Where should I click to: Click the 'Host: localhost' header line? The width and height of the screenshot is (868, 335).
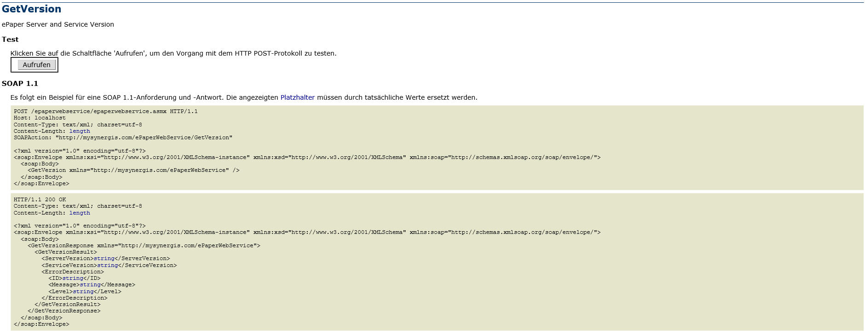[x=40, y=118]
